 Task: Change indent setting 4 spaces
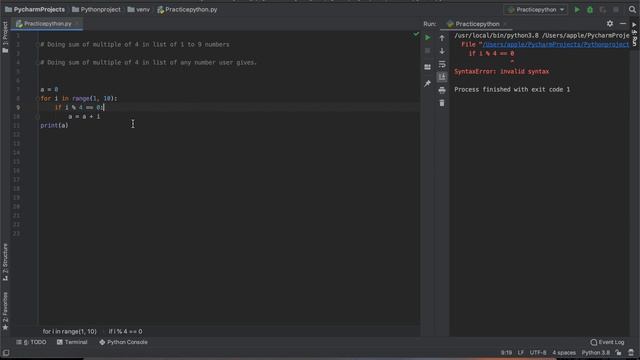pyautogui.click(x=564, y=353)
